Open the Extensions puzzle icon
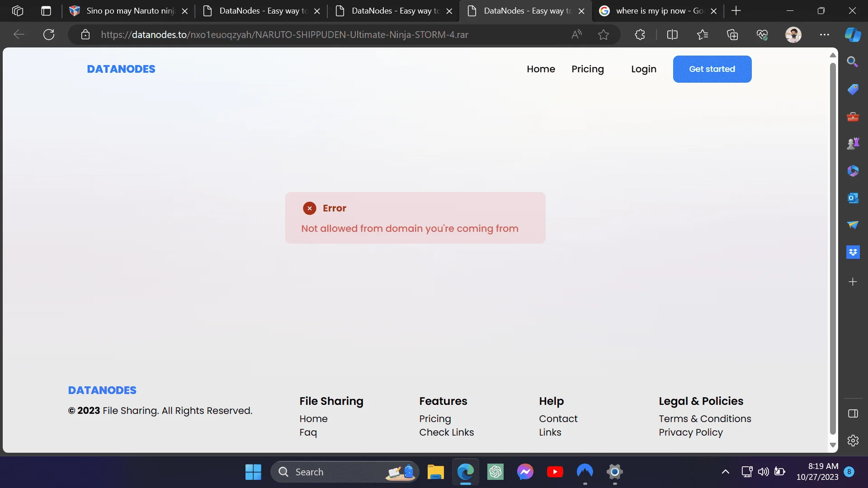 640,34
